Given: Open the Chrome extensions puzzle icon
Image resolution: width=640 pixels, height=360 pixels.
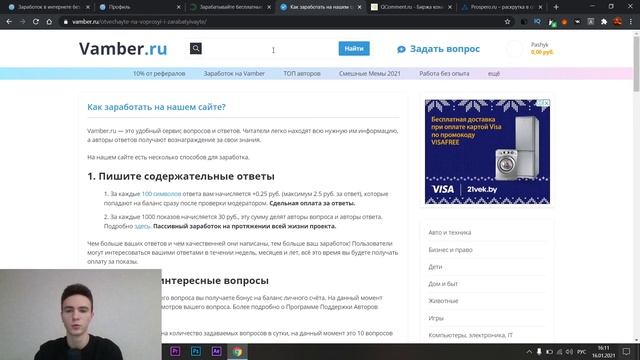Looking at the screenshot, I should coord(604,22).
